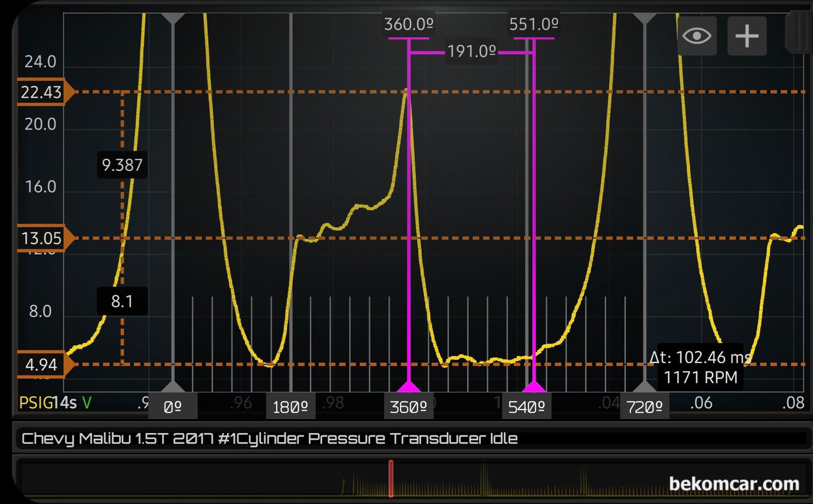Select the magenta triangle at 360º cursor

(x=408, y=387)
